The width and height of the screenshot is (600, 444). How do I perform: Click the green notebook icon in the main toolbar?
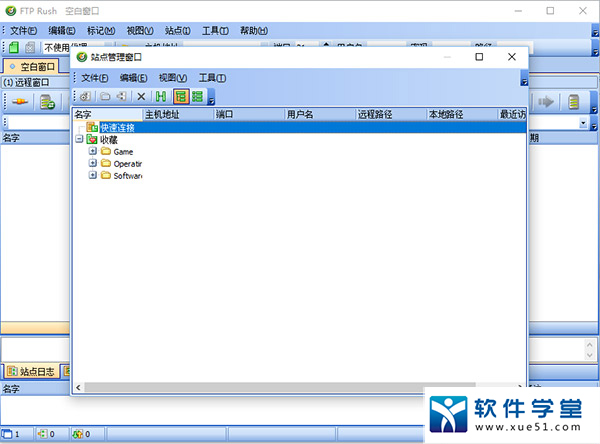click(14, 47)
